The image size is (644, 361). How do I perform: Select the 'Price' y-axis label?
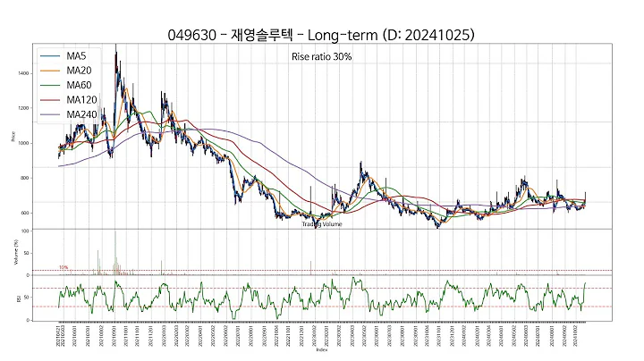[x=13, y=137]
